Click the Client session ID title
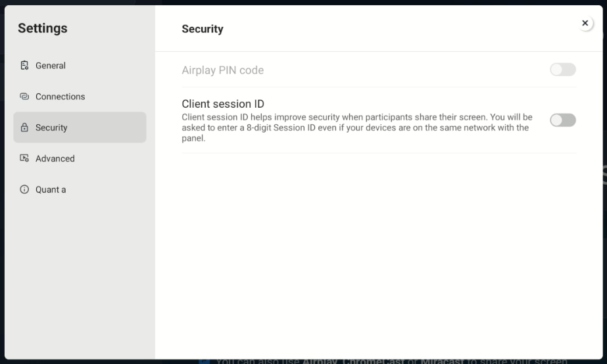 pyautogui.click(x=222, y=104)
